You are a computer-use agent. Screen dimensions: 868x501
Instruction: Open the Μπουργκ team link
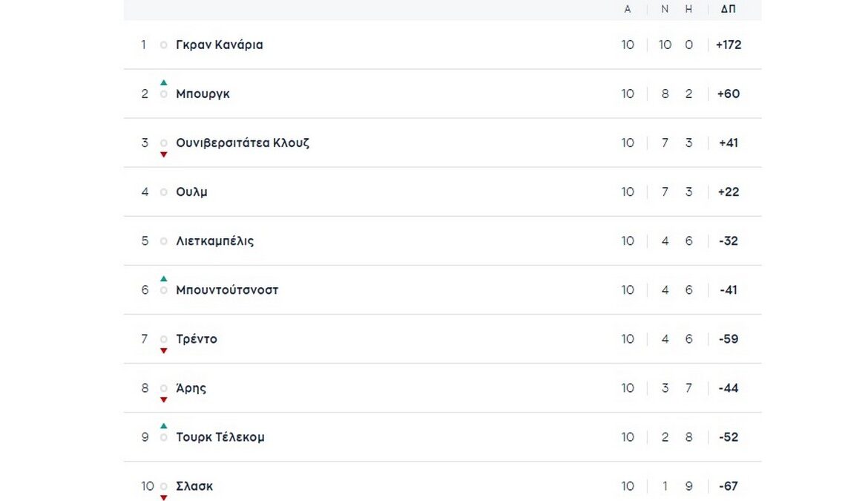[x=203, y=94]
